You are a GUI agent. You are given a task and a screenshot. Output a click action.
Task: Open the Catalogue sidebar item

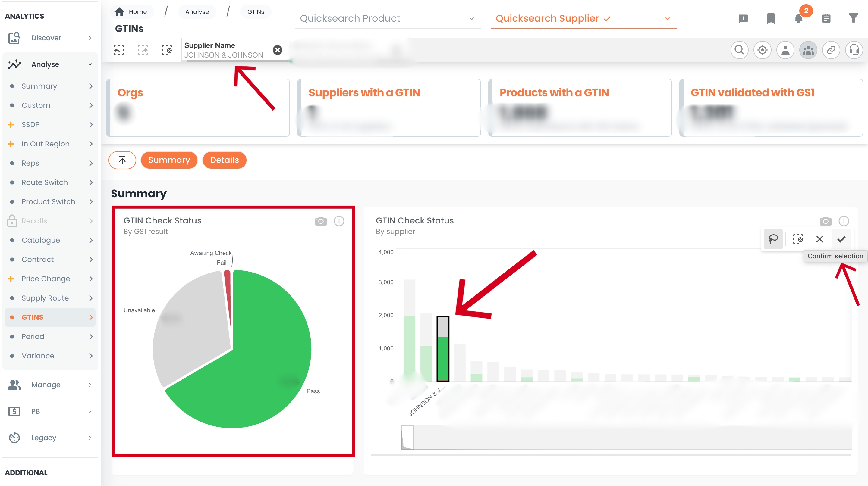point(50,240)
